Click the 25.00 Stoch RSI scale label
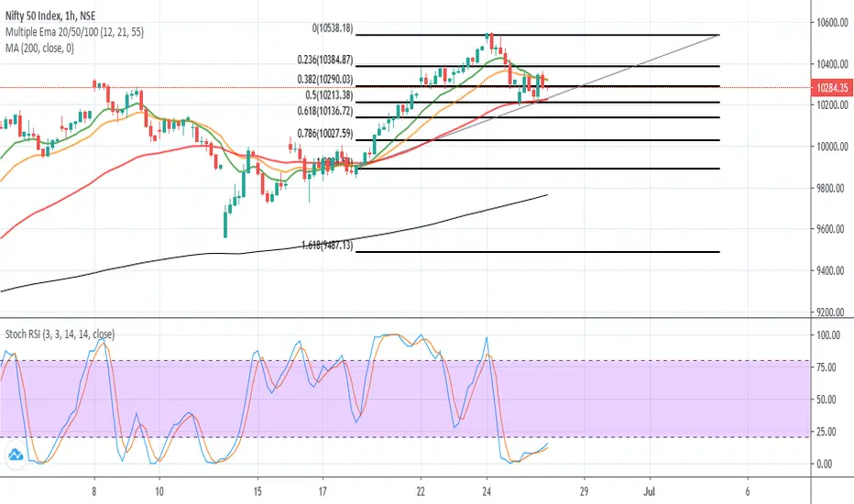The height and width of the screenshot is (504, 854). click(827, 432)
